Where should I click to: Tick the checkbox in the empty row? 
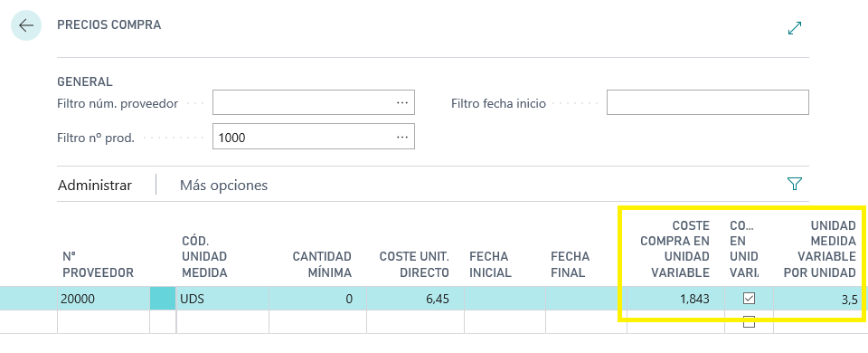749,321
